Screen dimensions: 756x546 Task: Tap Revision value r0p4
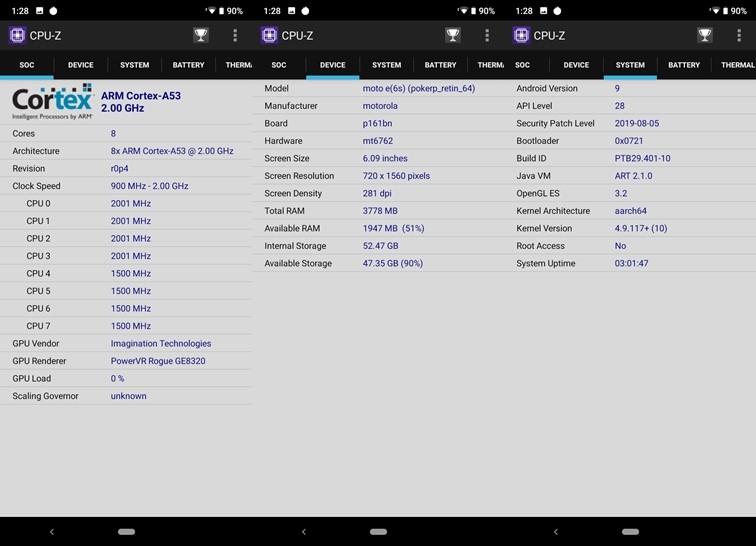point(120,168)
